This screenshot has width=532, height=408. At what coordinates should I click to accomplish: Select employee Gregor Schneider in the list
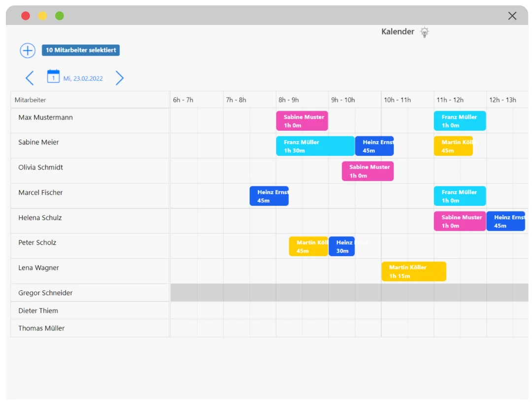[x=45, y=293]
